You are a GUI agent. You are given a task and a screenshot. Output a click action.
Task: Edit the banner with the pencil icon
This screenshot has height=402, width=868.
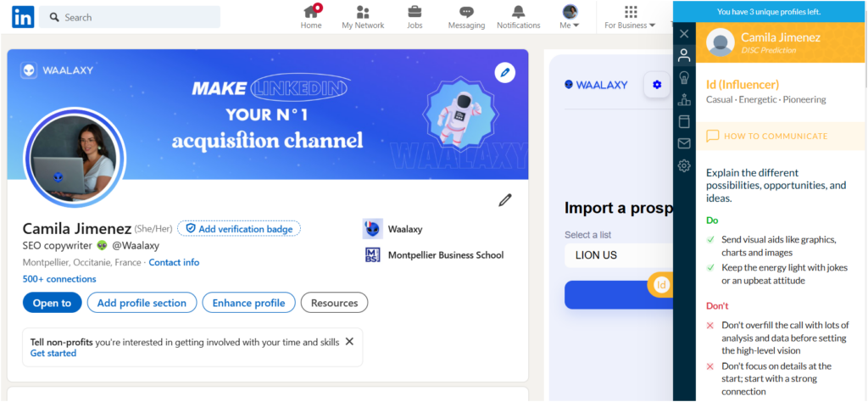click(x=505, y=73)
